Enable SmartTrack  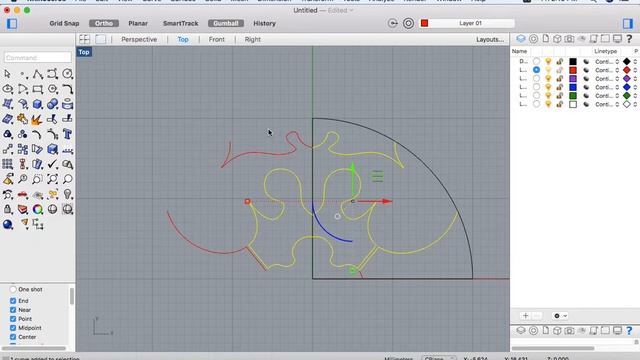click(x=180, y=23)
